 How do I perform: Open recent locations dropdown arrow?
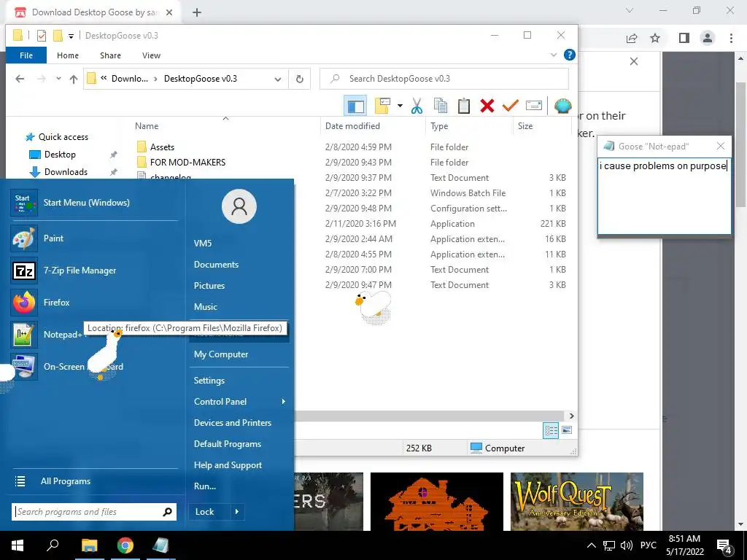coord(58,79)
